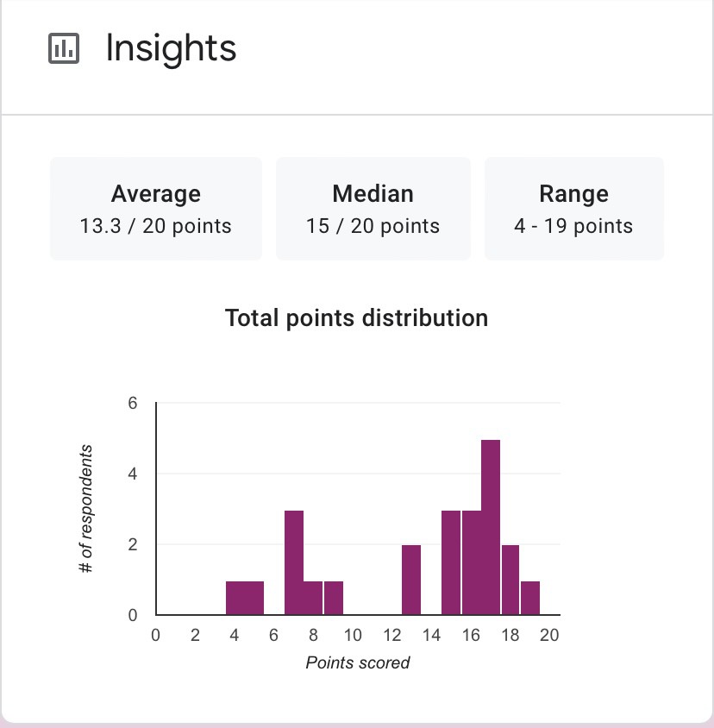The image size is (714, 728).
Task: Click the bar for 19 points scored
Action: point(530,598)
